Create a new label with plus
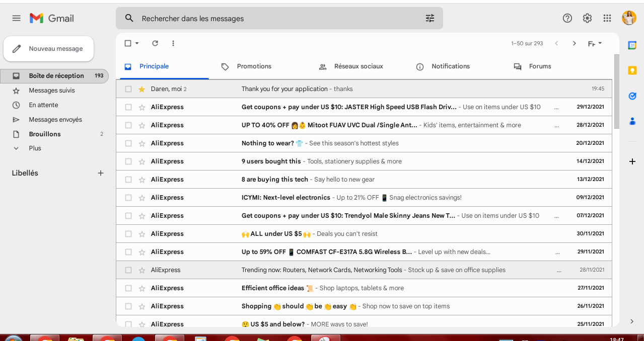The width and height of the screenshot is (644, 341). pyautogui.click(x=100, y=173)
